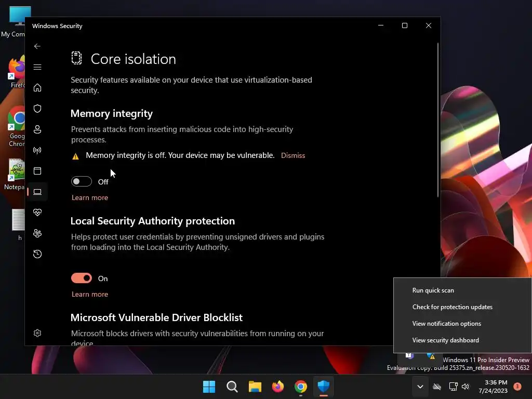
Task: Go back using the back arrow
Action: [x=37, y=46]
